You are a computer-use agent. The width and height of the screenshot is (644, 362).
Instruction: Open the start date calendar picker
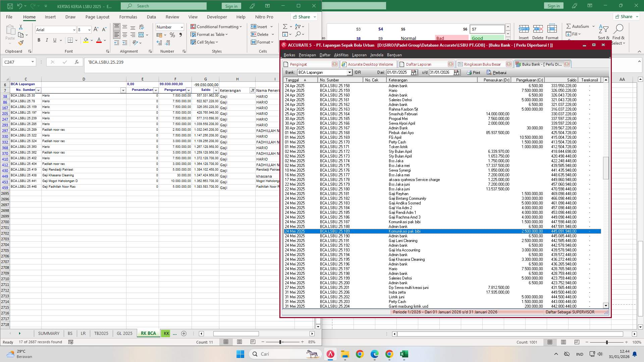(x=414, y=72)
